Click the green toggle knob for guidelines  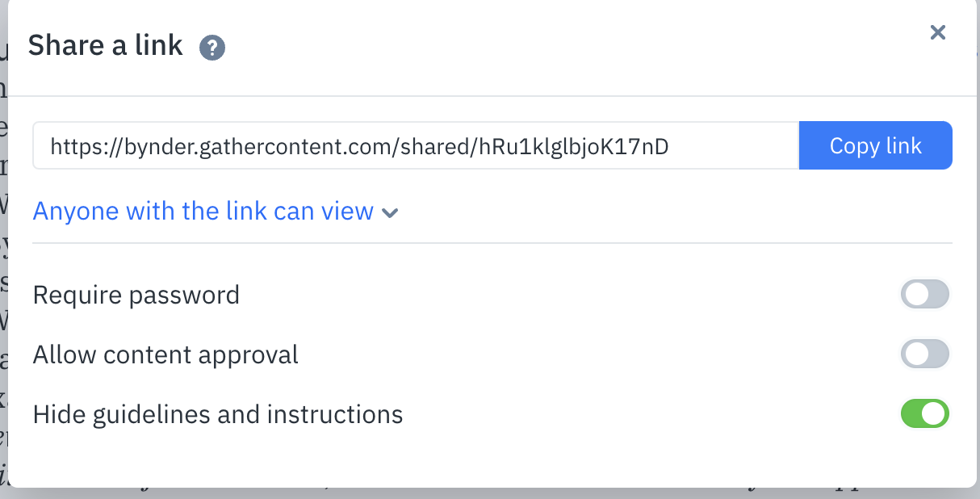point(934,413)
